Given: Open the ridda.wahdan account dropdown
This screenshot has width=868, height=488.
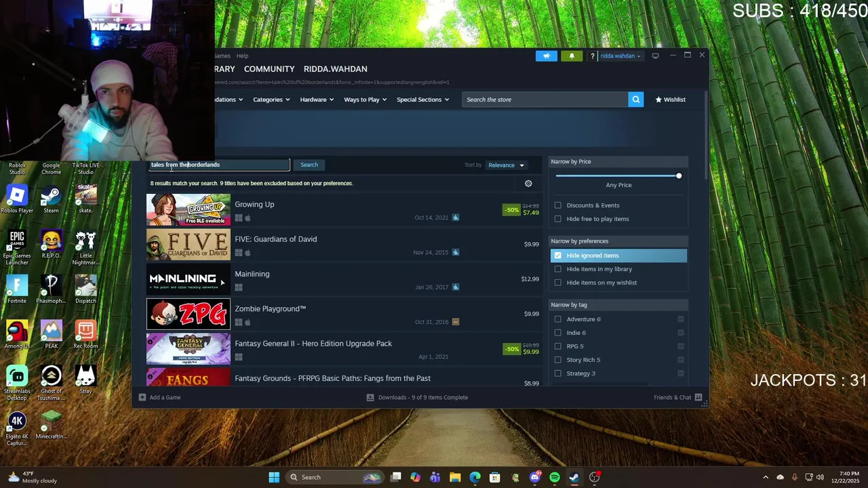Looking at the screenshot, I should (x=620, y=56).
